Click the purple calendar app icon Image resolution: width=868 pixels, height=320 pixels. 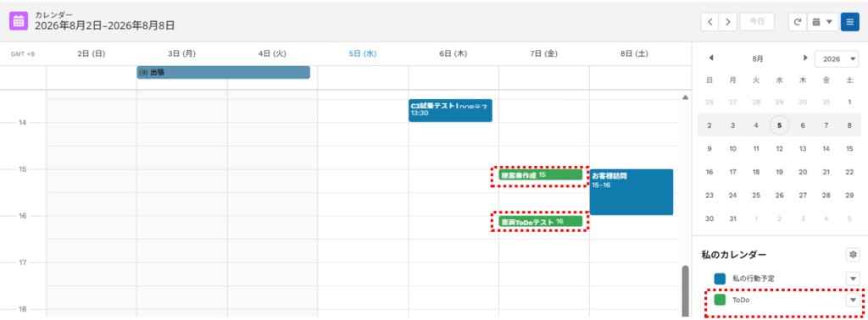[19, 21]
